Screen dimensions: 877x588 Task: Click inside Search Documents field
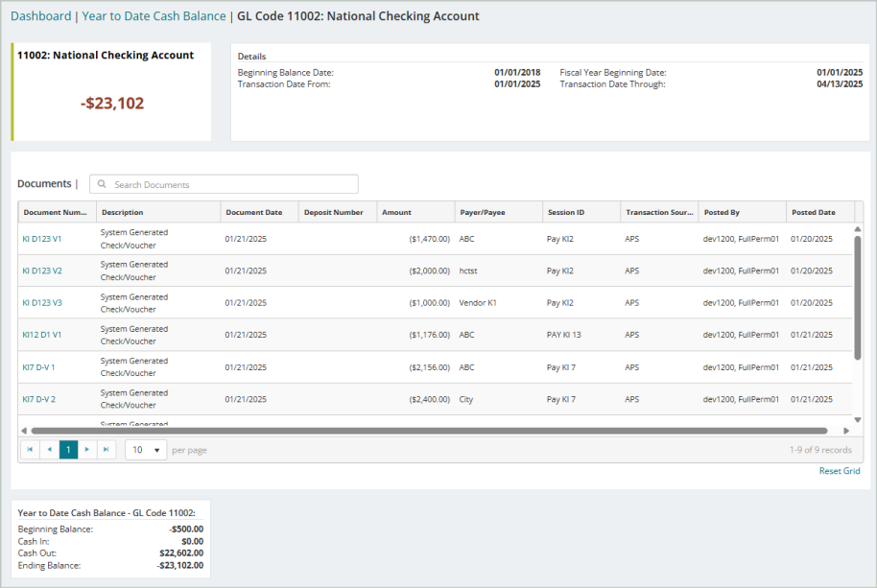pyautogui.click(x=230, y=184)
